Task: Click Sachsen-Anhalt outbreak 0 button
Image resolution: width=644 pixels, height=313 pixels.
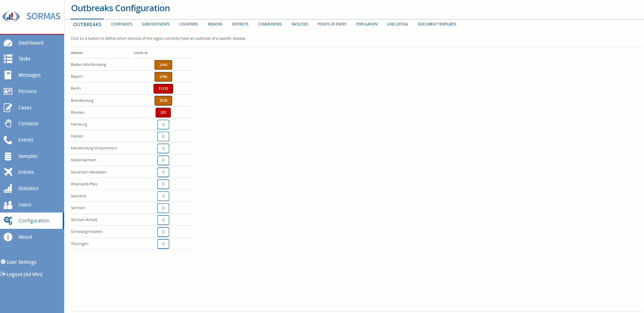Action: 163,220
